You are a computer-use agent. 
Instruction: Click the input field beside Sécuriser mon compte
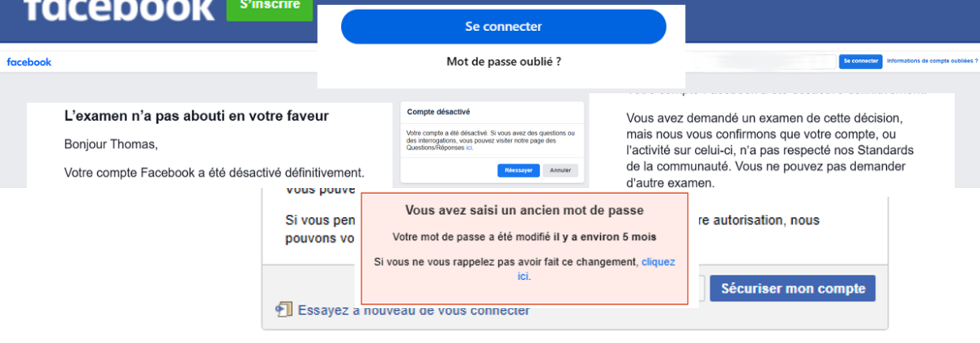pyautogui.click(x=697, y=289)
